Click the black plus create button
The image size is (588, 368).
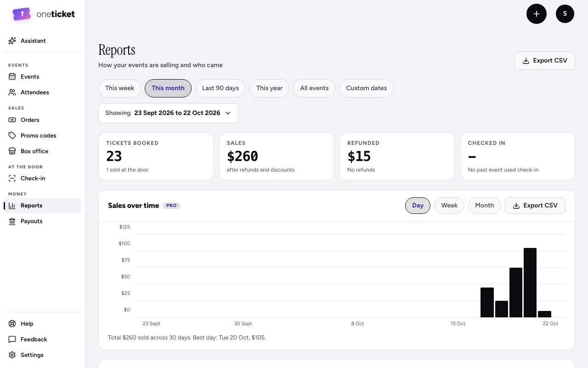[537, 14]
